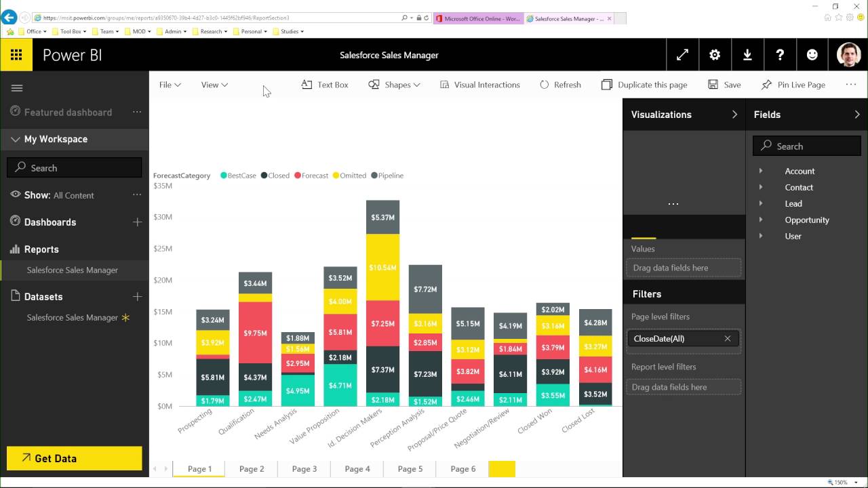Viewport: 868px width, 488px height.
Task: Click the BestCase legend color marker
Action: click(x=224, y=176)
